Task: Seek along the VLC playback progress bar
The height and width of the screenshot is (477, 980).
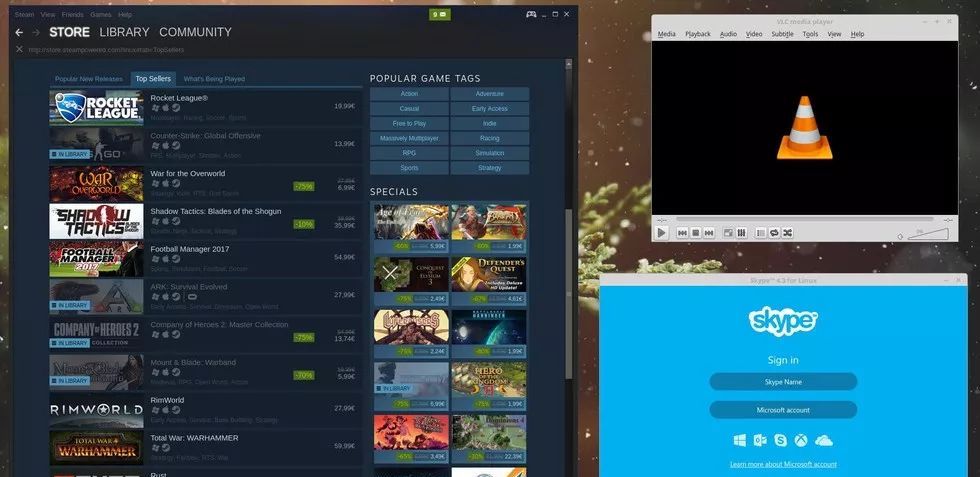Action: pos(805,219)
